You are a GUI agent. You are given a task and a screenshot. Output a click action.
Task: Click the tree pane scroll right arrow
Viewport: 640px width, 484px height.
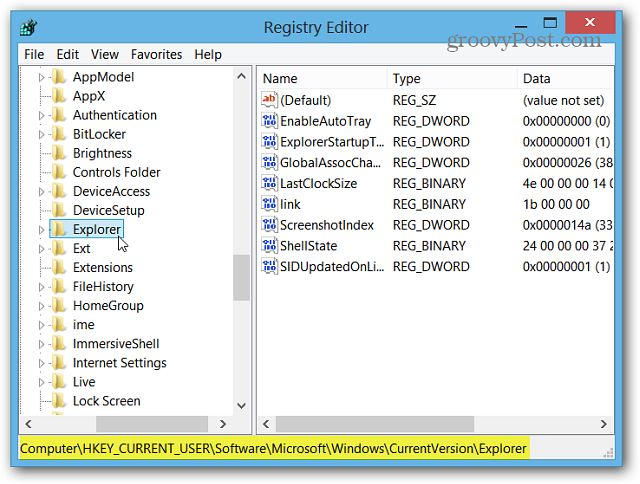[222, 424]
